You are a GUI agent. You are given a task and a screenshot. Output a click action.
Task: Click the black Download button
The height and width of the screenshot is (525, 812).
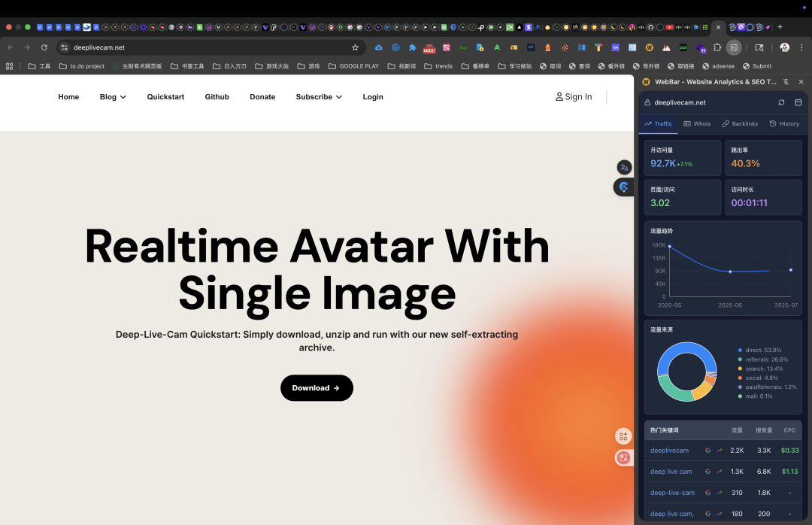tap(317, 387)
